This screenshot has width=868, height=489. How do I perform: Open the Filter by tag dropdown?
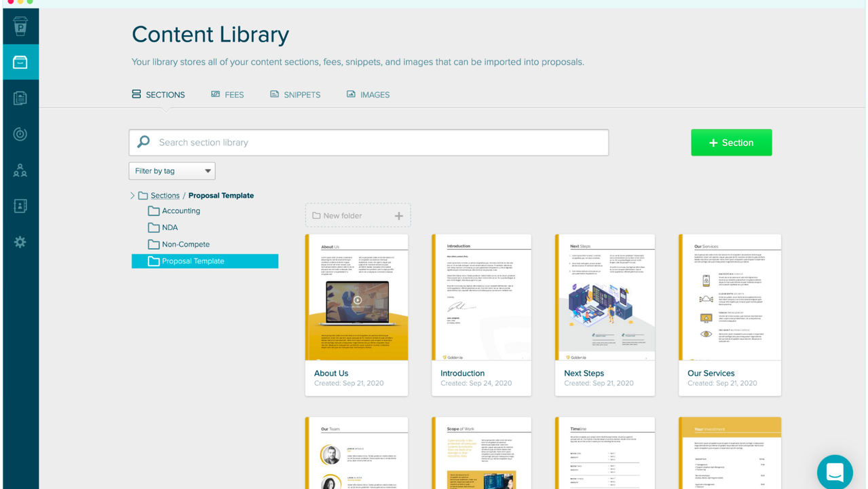tap(172, 170)
